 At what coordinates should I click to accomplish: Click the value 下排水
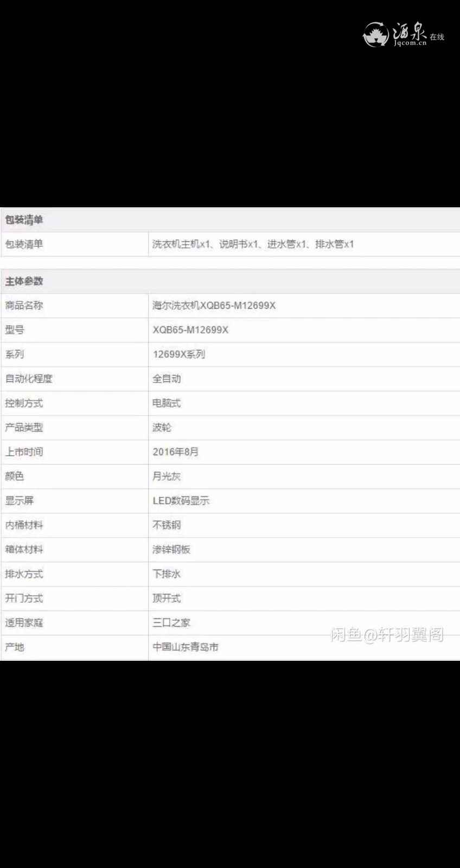(x=167, y=574)
